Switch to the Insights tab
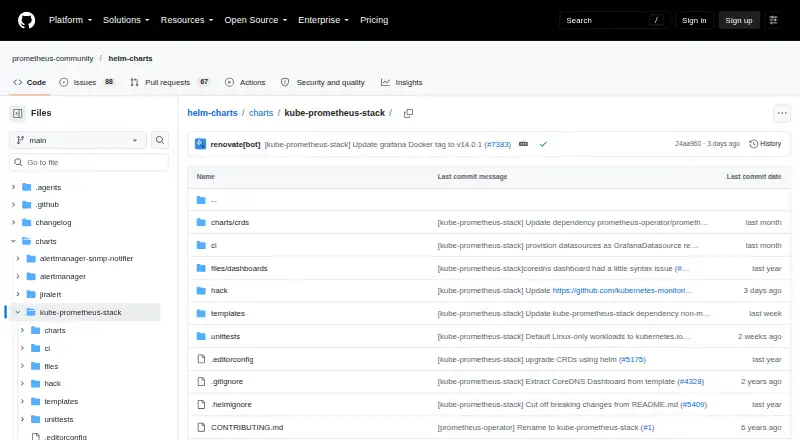The width and height of the screenshot is (800, 440). click(x=402, y=82)
